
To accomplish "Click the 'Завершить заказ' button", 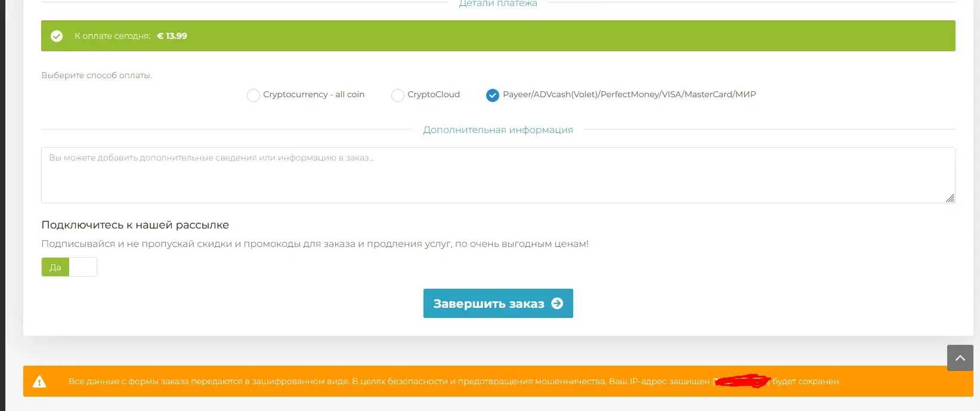I will click(498, 304).
